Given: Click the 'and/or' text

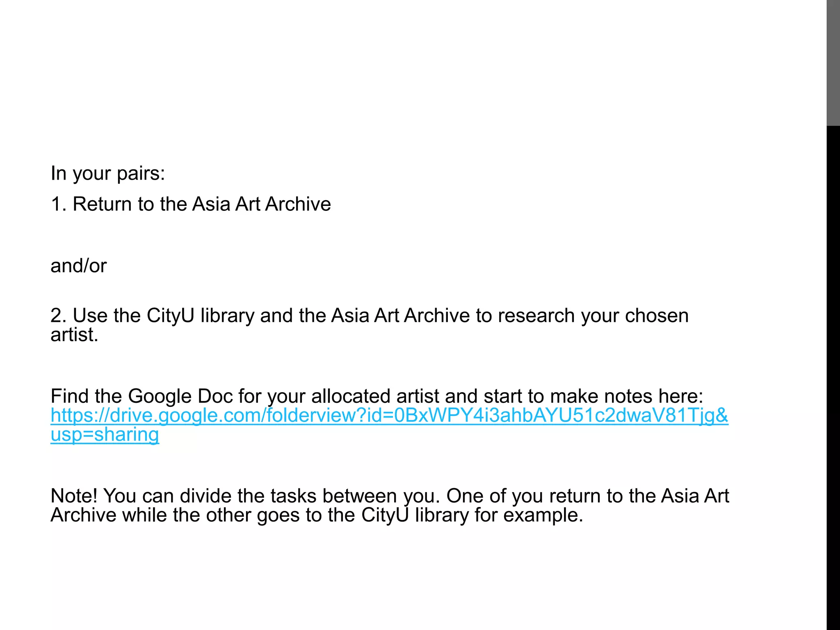Looking at the screenshot, I should 78,266.
